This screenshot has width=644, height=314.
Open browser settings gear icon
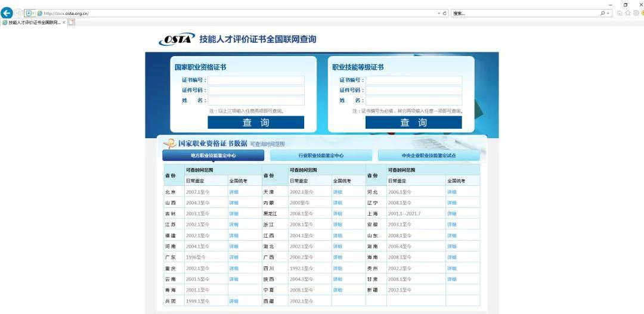[636, 13]
